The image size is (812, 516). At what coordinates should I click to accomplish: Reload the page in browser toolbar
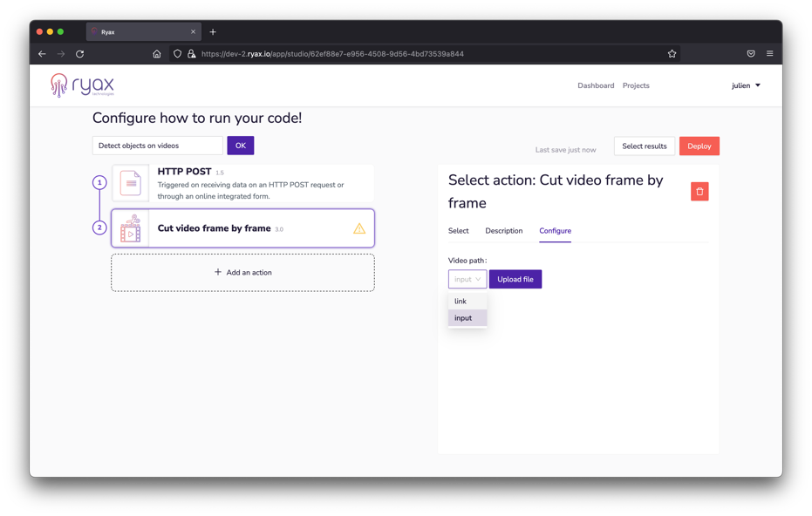coord(80,54)
